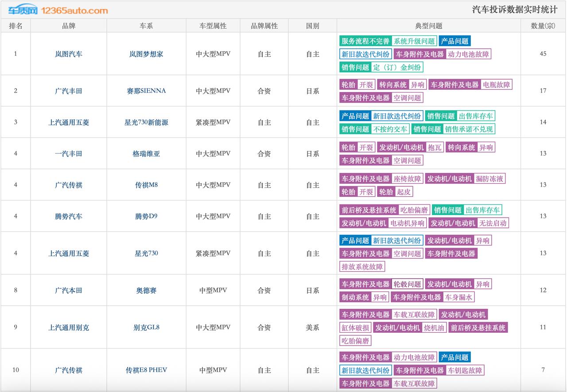Open the 广汽本田 brand link

[69, 290]
